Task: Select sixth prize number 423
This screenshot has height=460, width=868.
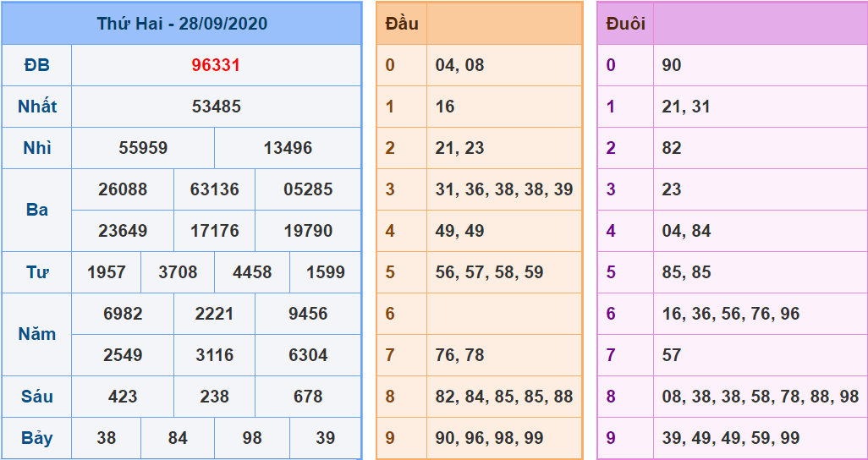Action: coord(123,397)
